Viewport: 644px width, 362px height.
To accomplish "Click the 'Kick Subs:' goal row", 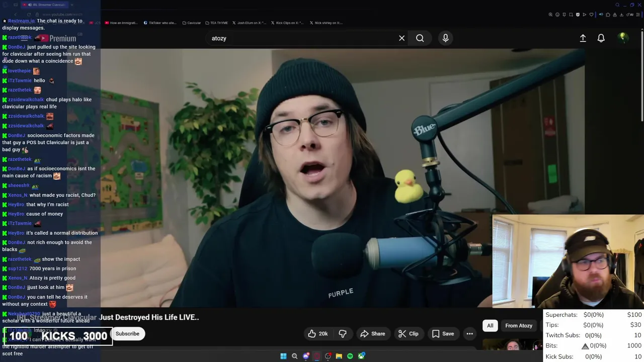I will click(593, 356).
